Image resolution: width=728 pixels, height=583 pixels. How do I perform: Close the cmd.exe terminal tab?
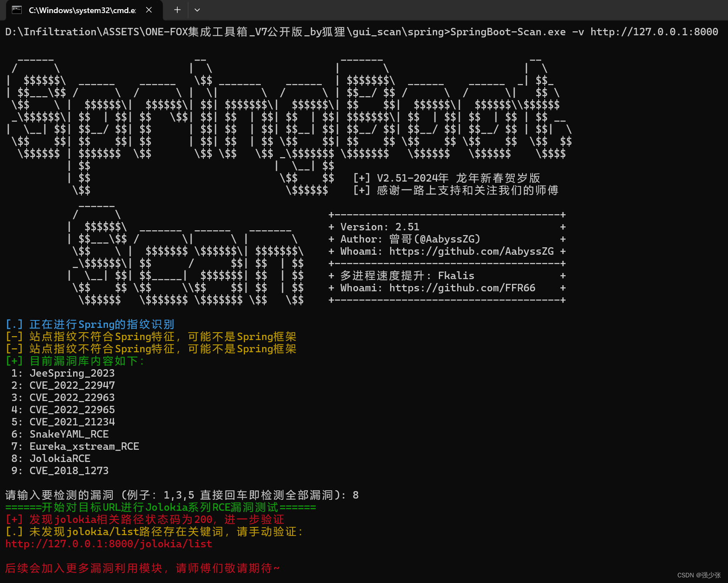pos(149,10)
